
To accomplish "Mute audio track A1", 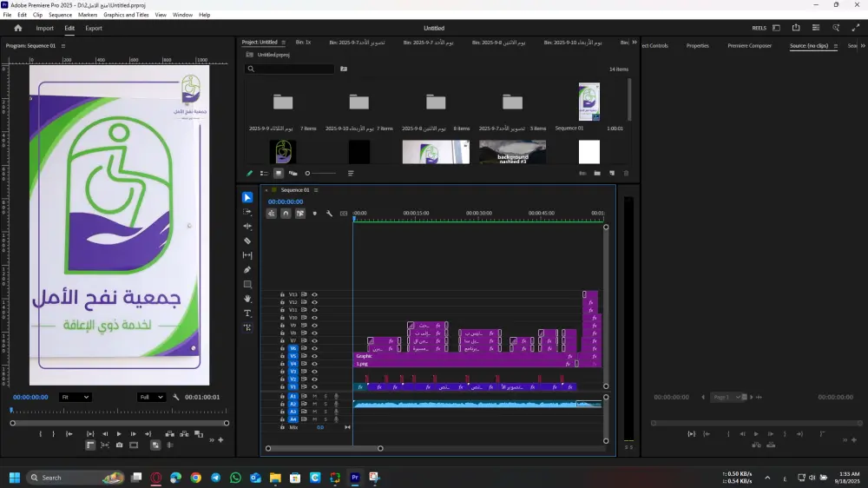I will [314, 397].
